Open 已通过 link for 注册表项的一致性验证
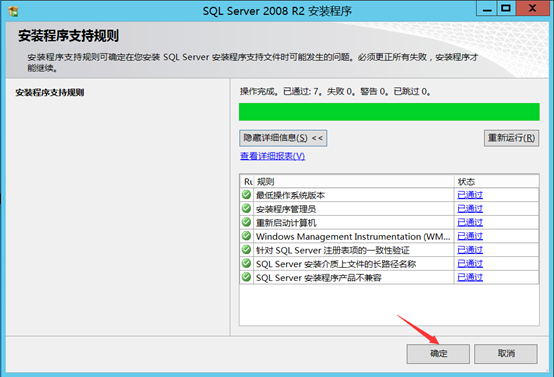This screenshot has height=377, width=554. [470, 250]
